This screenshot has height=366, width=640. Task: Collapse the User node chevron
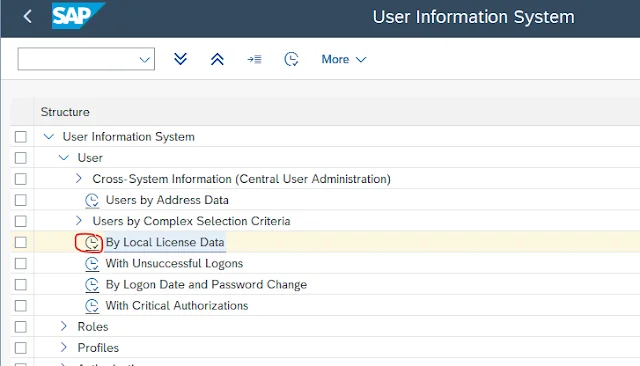click(64, 157)
